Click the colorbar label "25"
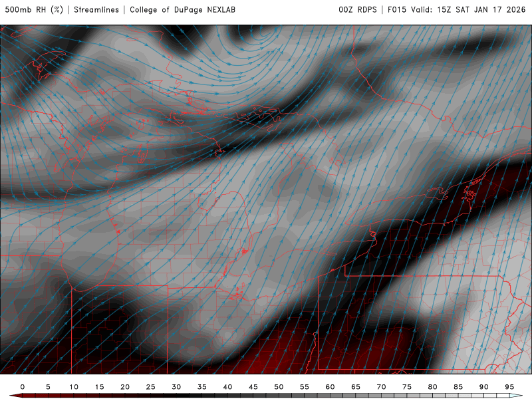This screenshot has height=399, width=532. point(151,387)
